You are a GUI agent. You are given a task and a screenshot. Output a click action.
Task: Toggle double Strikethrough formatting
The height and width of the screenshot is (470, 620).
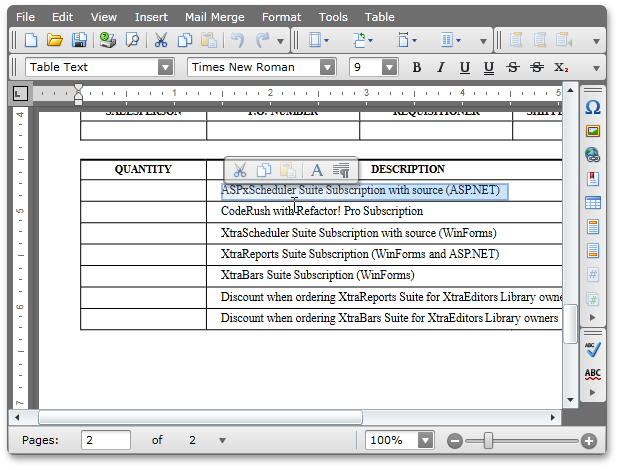click(x=537, y=68)
